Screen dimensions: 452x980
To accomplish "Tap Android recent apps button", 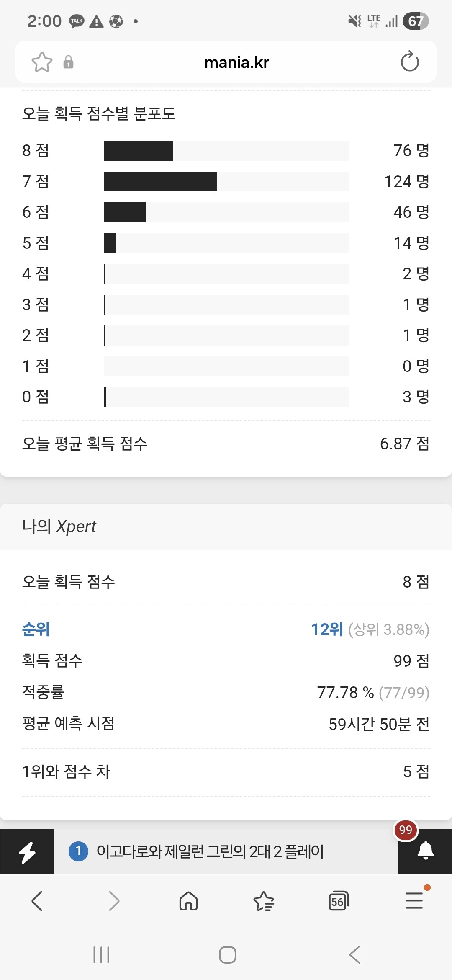I will click(x=101, y=955).
